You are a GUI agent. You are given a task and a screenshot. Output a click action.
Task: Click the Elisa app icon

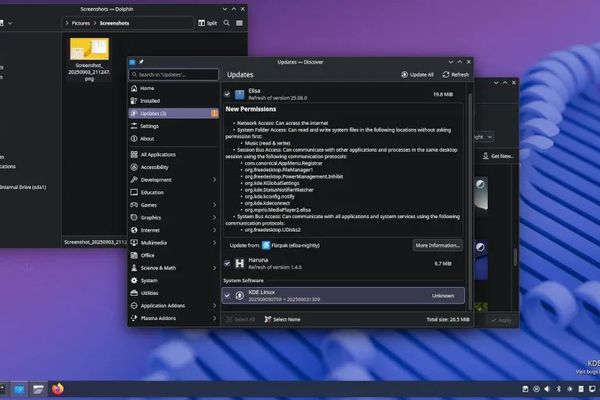tap(240, 94)
